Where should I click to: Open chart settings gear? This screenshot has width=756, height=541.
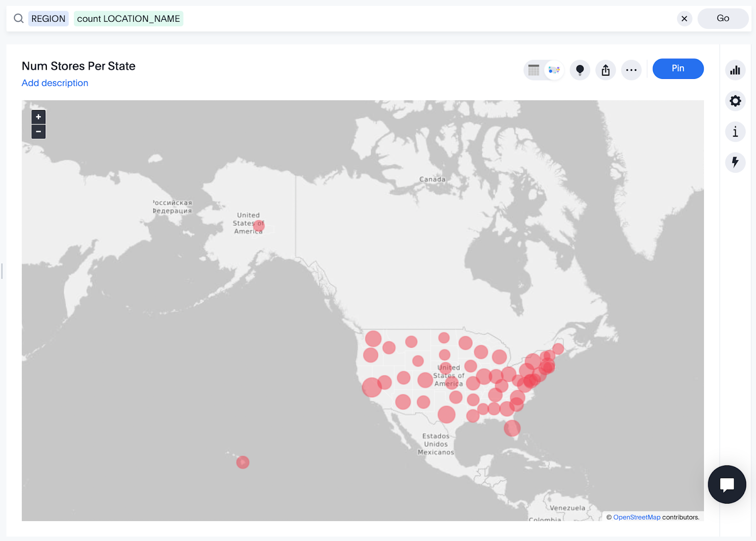pyautogui.click(x=735, y=101)
